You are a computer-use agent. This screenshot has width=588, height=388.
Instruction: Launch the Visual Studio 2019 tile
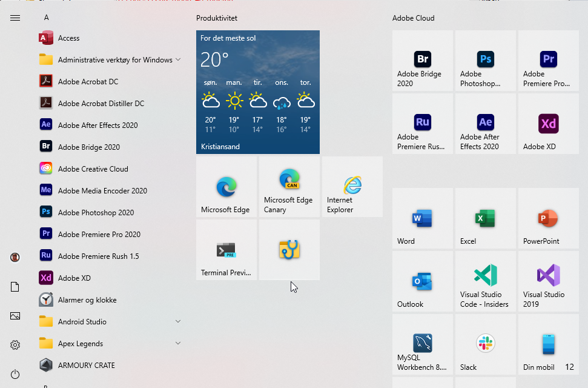tap(549, 281)
